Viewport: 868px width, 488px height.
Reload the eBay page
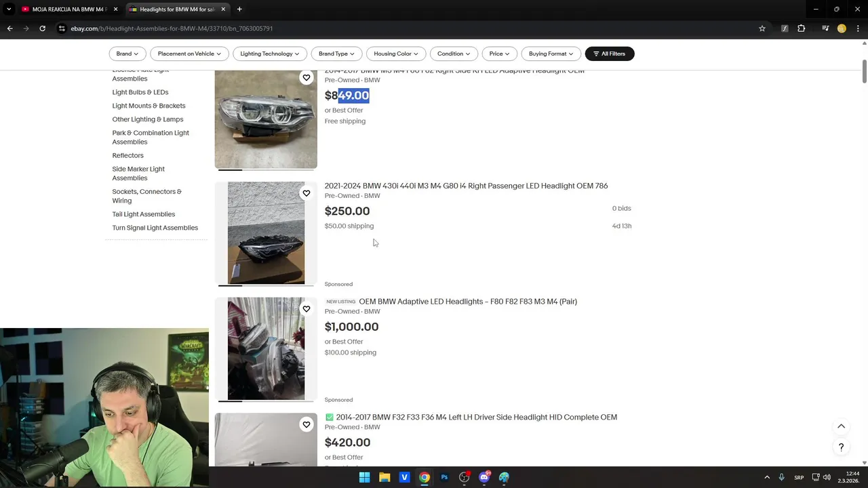point(42,28)
